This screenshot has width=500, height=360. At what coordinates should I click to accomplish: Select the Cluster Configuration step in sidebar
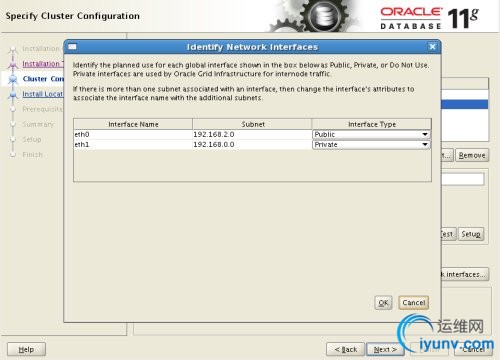[x=43, y=79]
